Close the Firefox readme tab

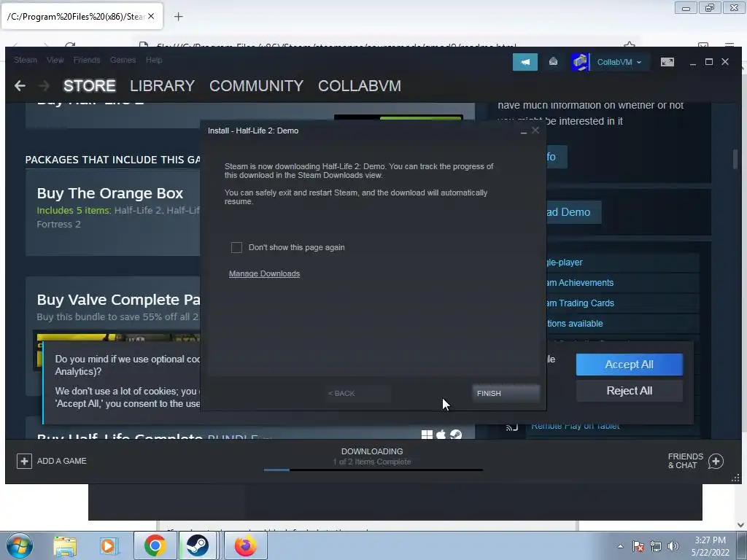[x=151, y=16]
